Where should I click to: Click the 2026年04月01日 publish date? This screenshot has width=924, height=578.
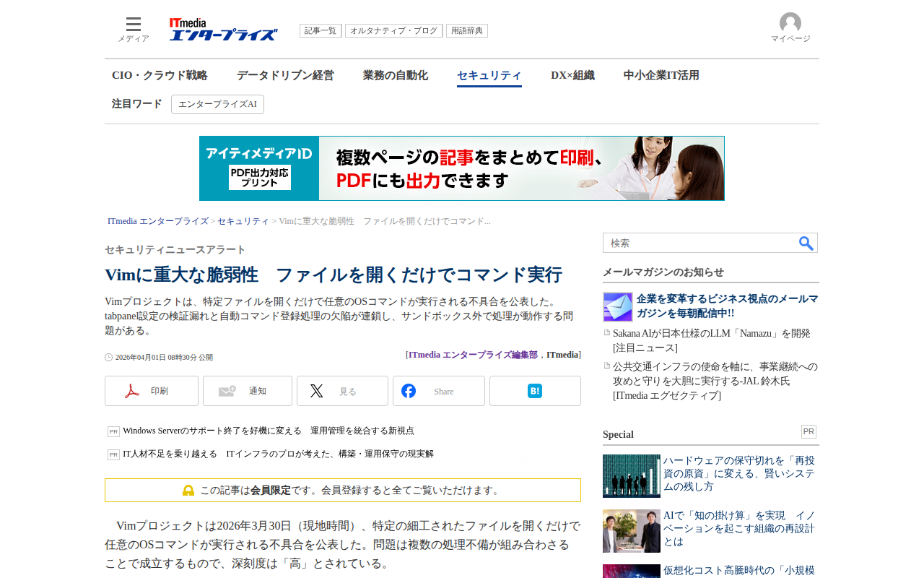point(164,358)
